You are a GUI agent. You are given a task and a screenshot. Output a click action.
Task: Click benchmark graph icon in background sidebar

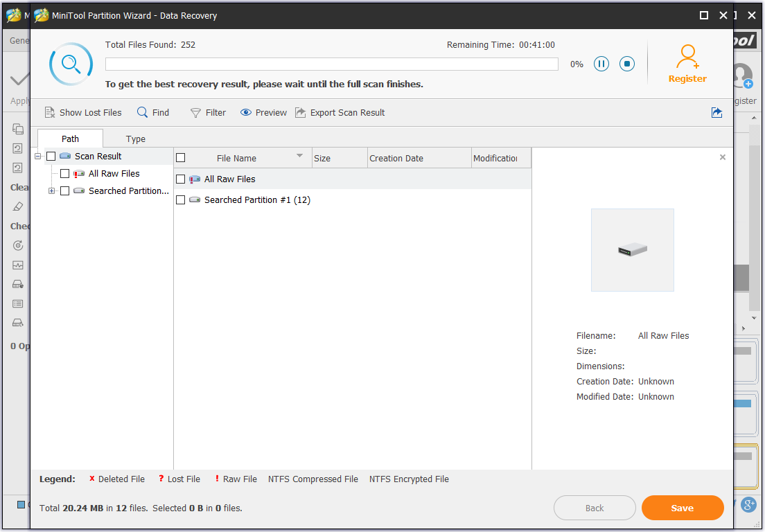click(18, 265)
